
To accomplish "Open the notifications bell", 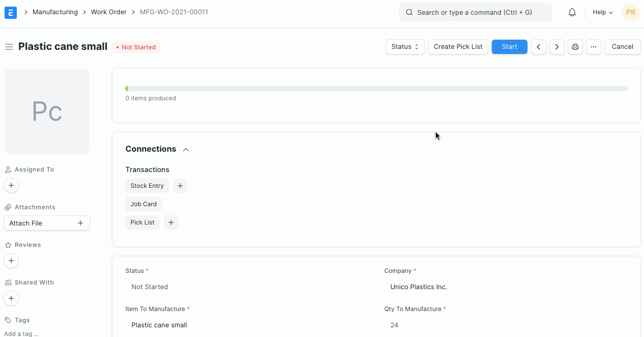I will 572,12.
